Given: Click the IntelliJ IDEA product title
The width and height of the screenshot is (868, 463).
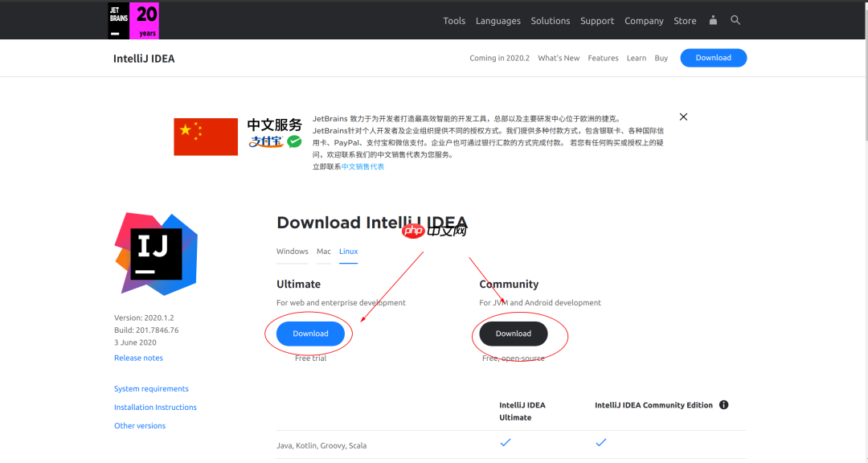Looking at the screenshot, I should tap(144, 59).
